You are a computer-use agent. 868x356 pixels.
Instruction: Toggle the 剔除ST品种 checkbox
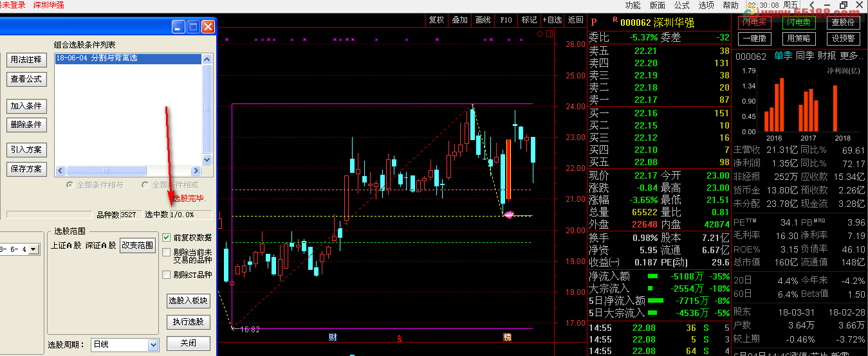pyautogui.click(x=167, y=274)
